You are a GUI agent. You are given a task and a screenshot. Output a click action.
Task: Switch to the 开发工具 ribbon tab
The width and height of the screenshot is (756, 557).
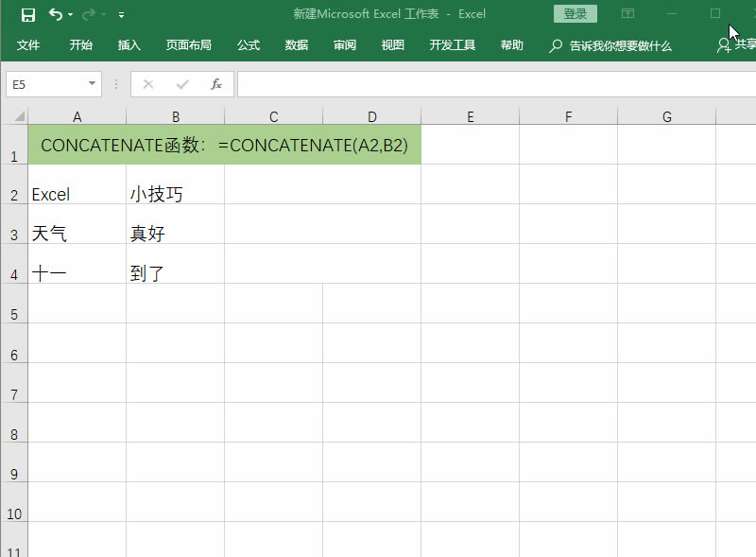pyautogui.click(x=453, y=45)
